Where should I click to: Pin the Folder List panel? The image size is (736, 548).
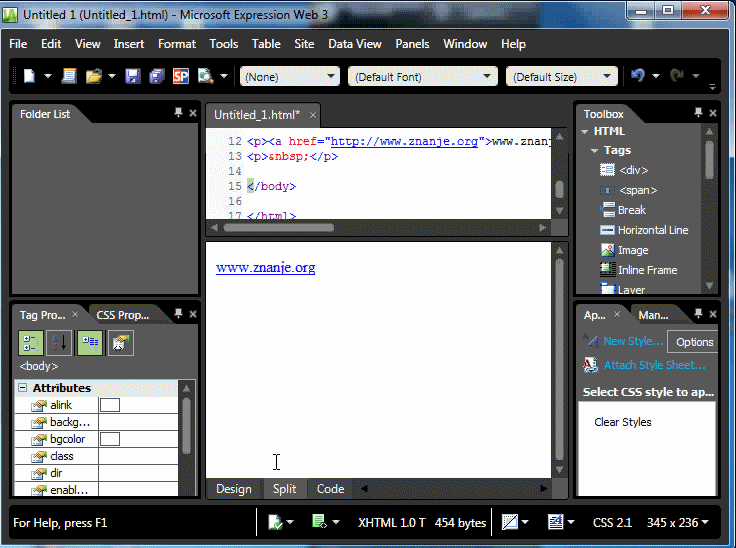pyautogui.click(x=178, y=114)
